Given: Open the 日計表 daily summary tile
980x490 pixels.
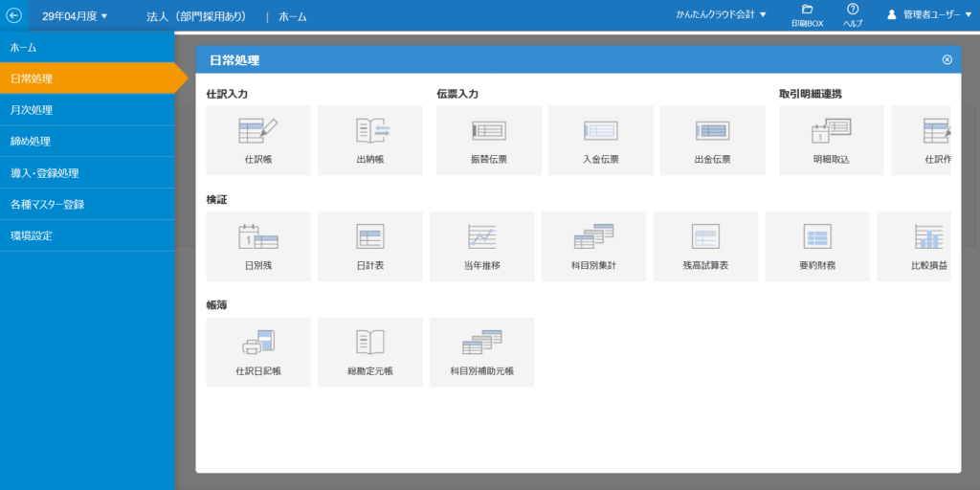Looking at the screenshot, I should 370,247.
